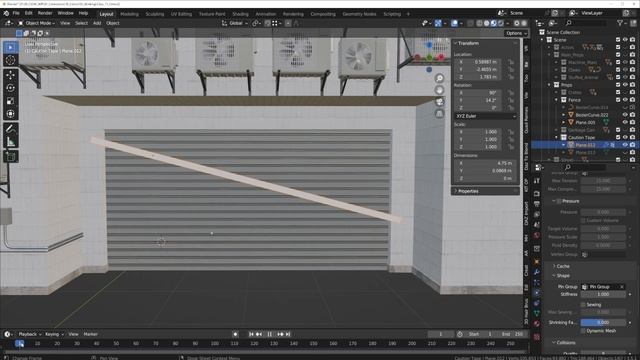Switch to Modeling workspace tab
The width and height of the screenshot is (640, 360).
[x=129, y=14]
